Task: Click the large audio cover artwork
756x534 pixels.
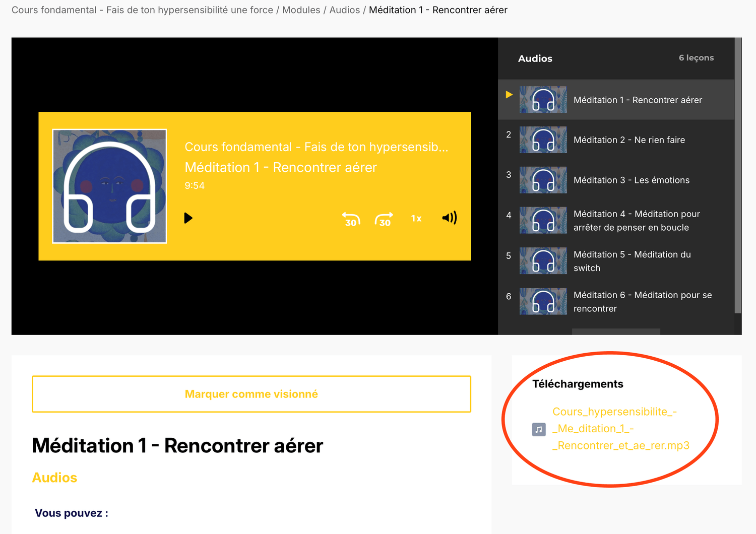Action: coord(109,186)
